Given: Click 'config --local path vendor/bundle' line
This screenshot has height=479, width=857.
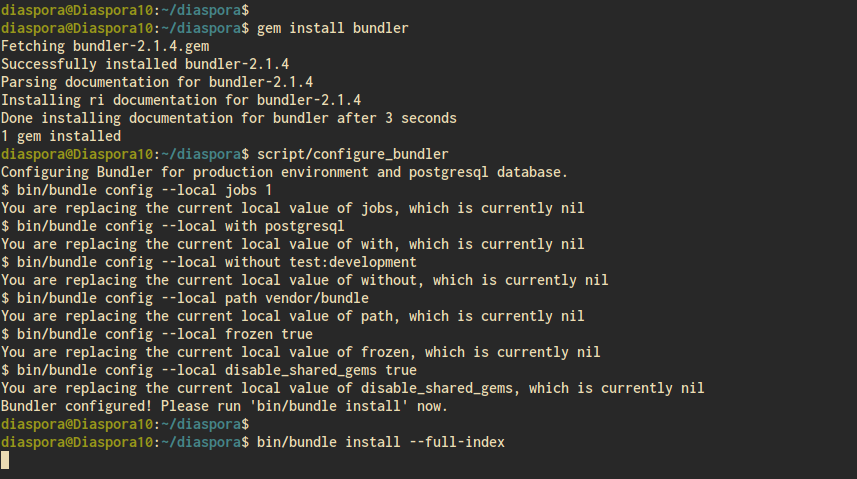Looking at the screenshot, I should click(x=185, y=299).
